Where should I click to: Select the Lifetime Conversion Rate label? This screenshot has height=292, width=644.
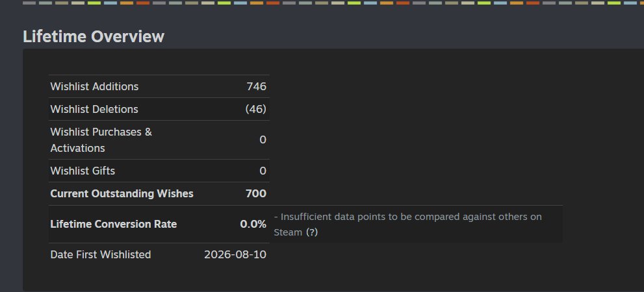(113, 225)
